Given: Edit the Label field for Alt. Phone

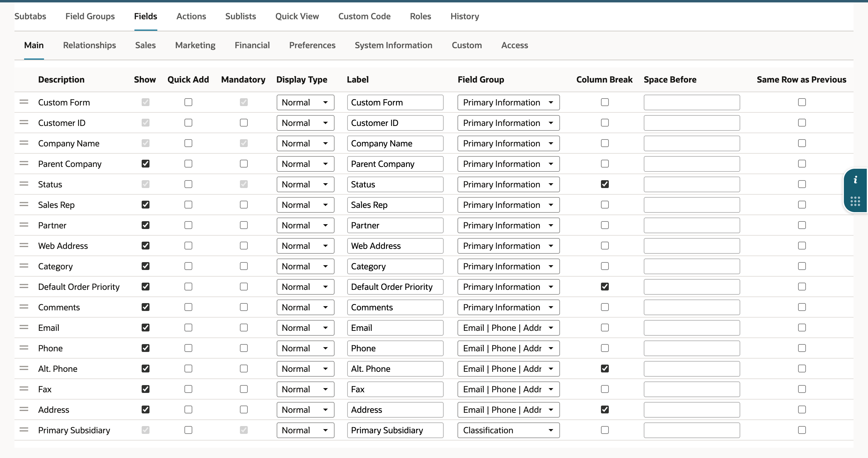Looking at the screenshot, I should pyautogui.click(x=395, y=369).
